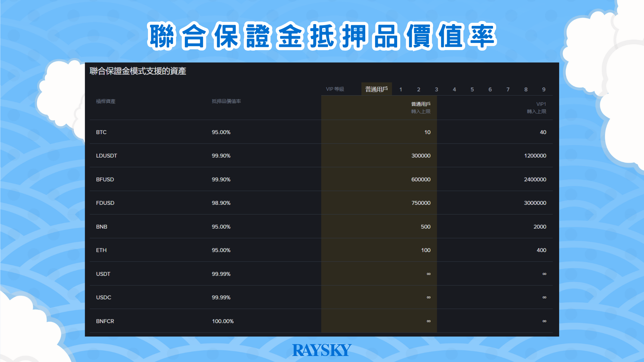Click LDUSDT VIP1 limit 1200000

[x=535, y=156]
